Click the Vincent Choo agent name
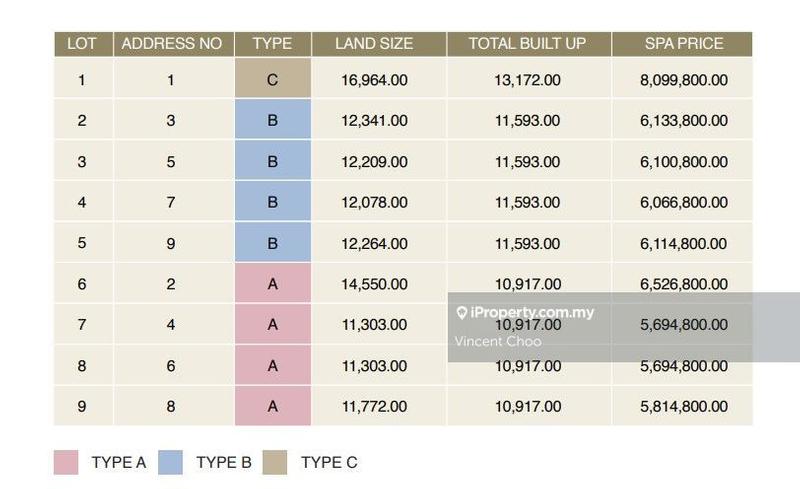The image size is (800, 489). [497, 341]
